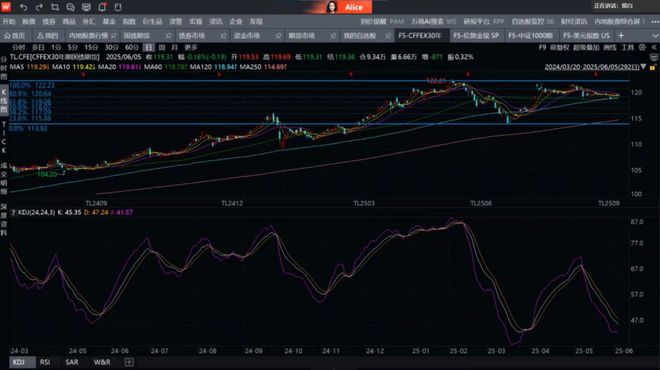Click the red Wind logo icon

click(6, 7)
